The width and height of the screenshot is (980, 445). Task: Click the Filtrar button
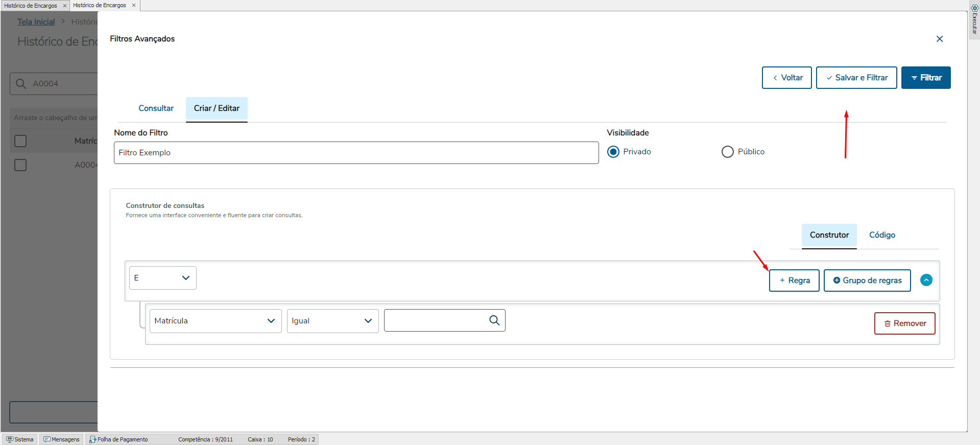(x=925, y=78)
